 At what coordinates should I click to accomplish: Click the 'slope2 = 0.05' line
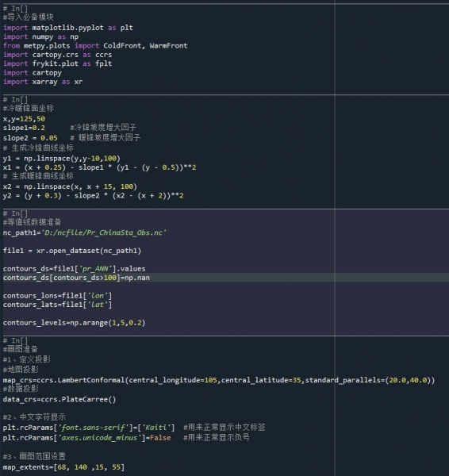(x=30, y=138)
